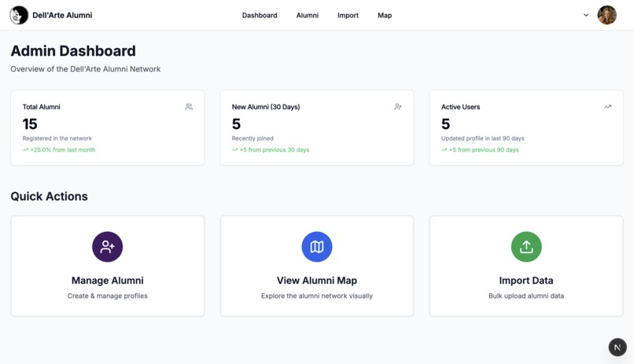
Task: Click 'Create & manage profiles' description
Action: click(108, 296)
